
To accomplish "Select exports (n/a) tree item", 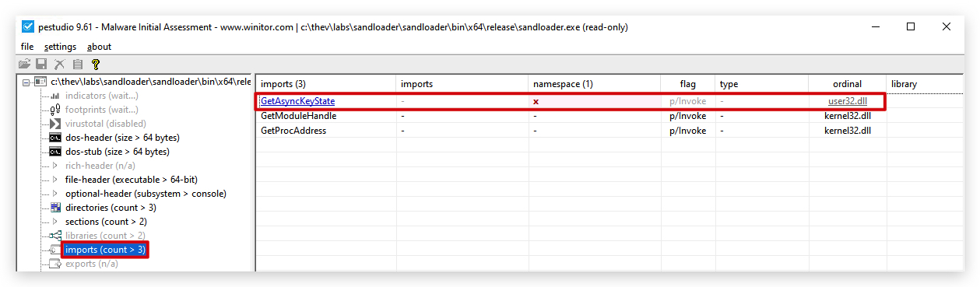I will tap(92, 264).
